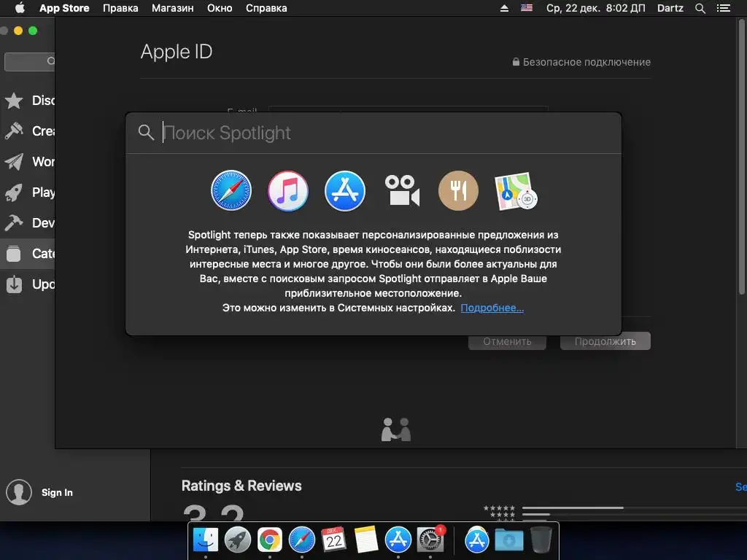This screenshot has height=560, width=747.
Task: Select the Work paper plane icon in sidebar
Action: [x=14, y=162]
